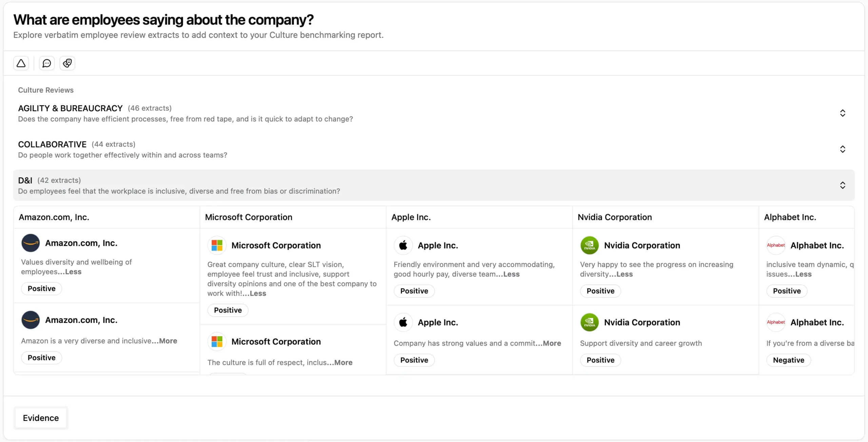The width and height of the screenshot is (868, 442).
Task: Collapse the D&I section chevron
Action: click(x=843, y=185)
